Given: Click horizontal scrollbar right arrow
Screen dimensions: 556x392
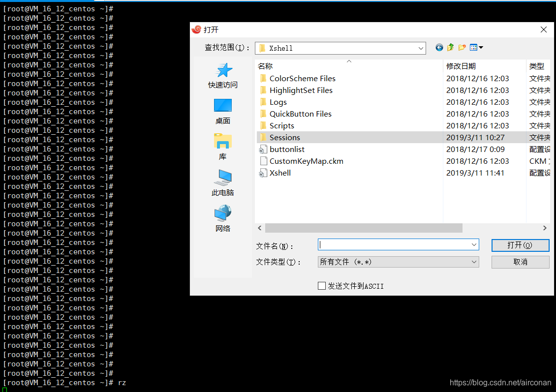Looking at the screenshot, I should pos(545,228).
